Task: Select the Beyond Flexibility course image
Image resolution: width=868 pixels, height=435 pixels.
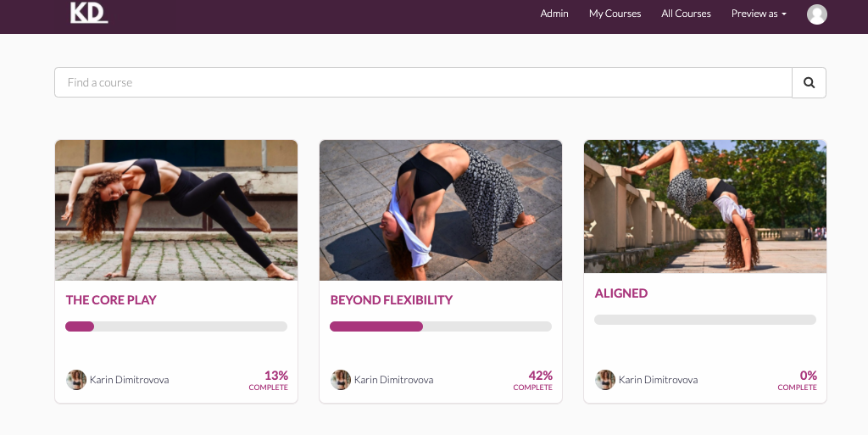Action: pyautogui.click(x=441, y=210)
